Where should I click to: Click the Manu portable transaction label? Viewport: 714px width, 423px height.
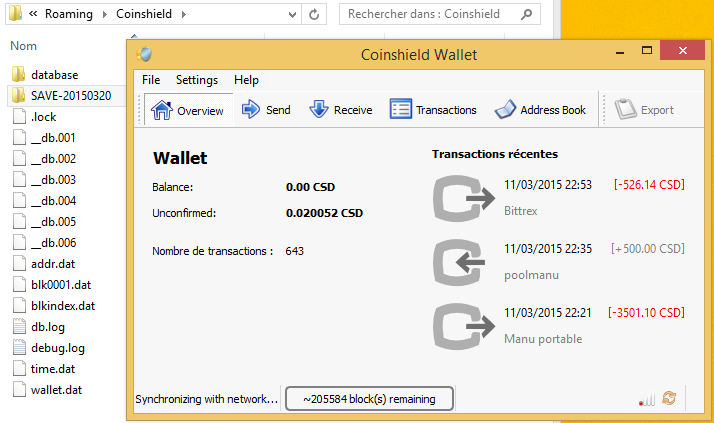[543, 339]
